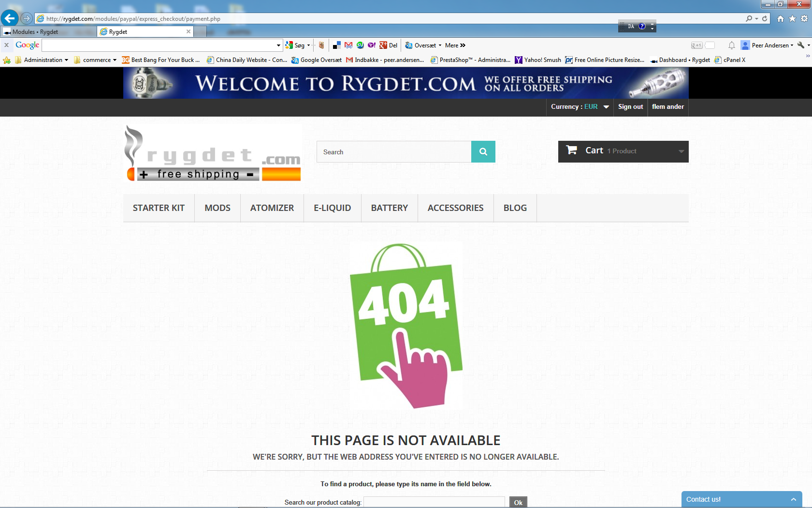Open the Currency EUR dropdown
The height and width of the screenshot is (508, 812).
coord(580,107)
